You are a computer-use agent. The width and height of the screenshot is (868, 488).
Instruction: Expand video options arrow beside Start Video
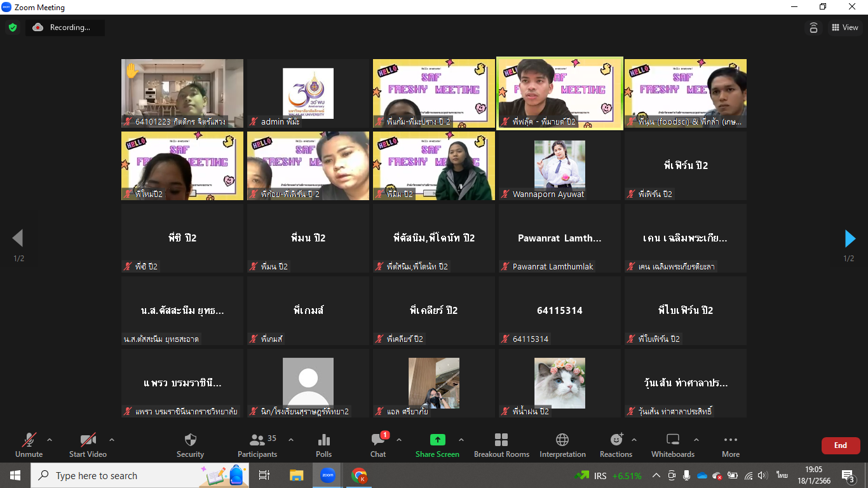click(x=112, y=440)
